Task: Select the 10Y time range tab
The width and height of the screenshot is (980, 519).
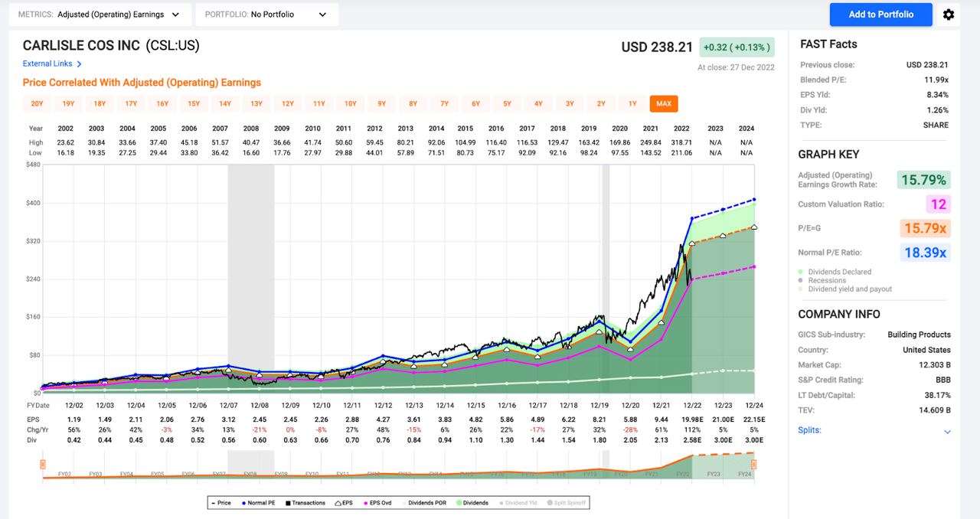Action: tap(350, 103)
